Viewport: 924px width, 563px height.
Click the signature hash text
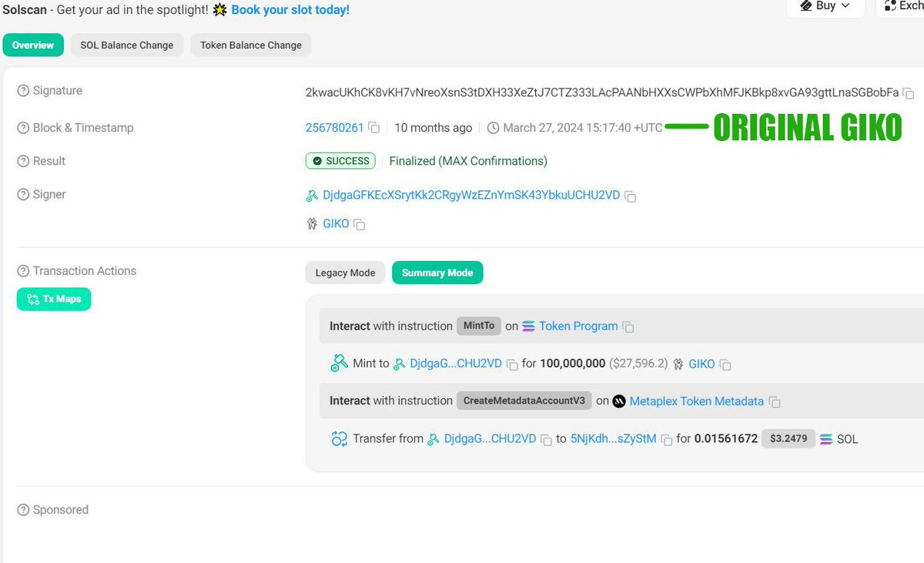click(602, 92)
